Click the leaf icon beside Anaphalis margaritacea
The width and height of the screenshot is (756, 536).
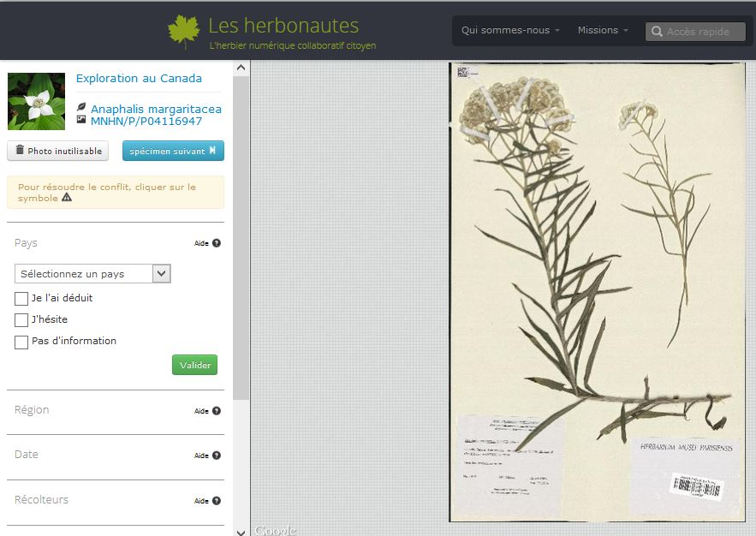[81, 107]
